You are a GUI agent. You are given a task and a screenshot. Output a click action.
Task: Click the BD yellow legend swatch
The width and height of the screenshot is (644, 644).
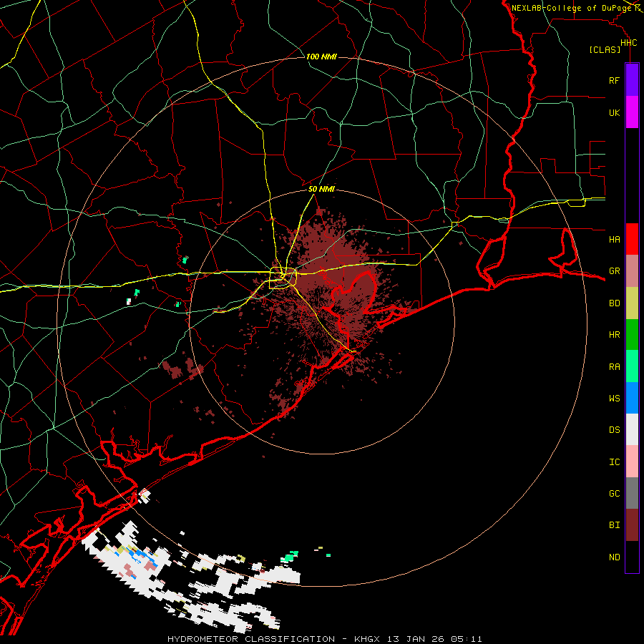(632, 303)
